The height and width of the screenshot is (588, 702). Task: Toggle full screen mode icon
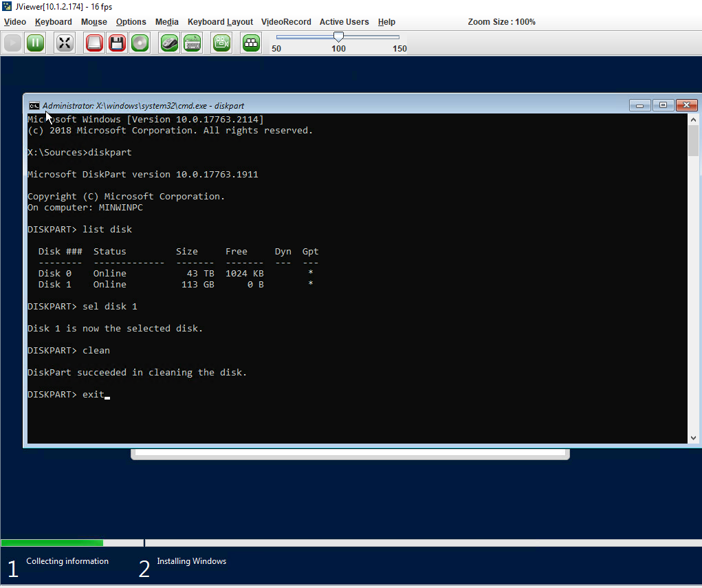pyautogui.click(x=65, y=43)
